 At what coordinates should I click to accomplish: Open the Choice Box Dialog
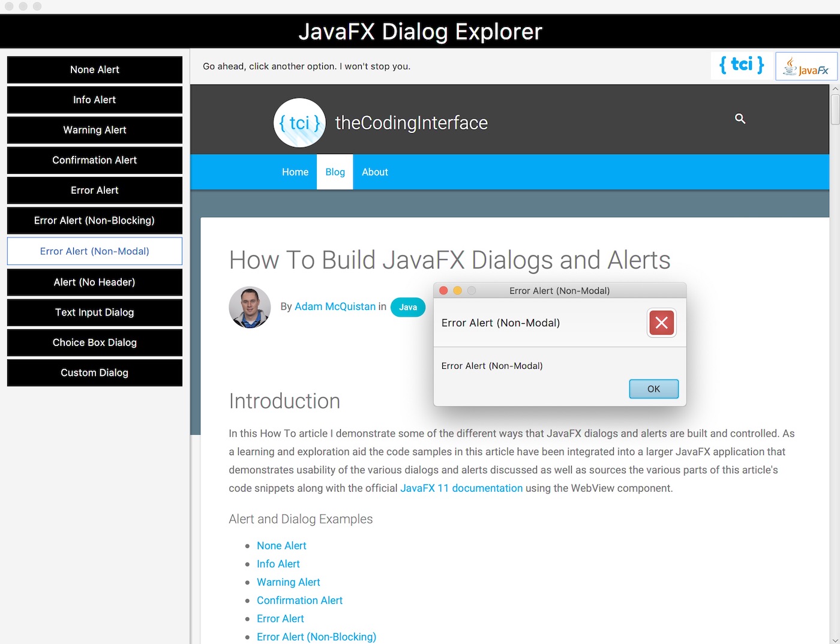coord(94,342)
